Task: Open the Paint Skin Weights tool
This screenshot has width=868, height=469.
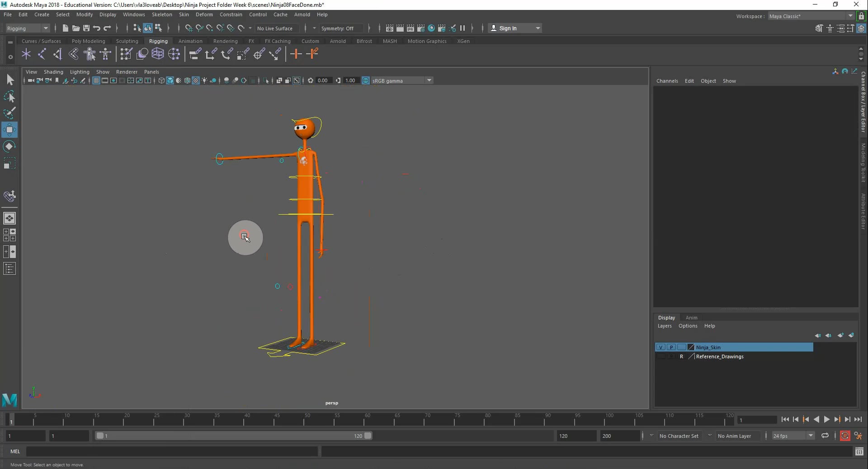Action: tap(125, 54)
